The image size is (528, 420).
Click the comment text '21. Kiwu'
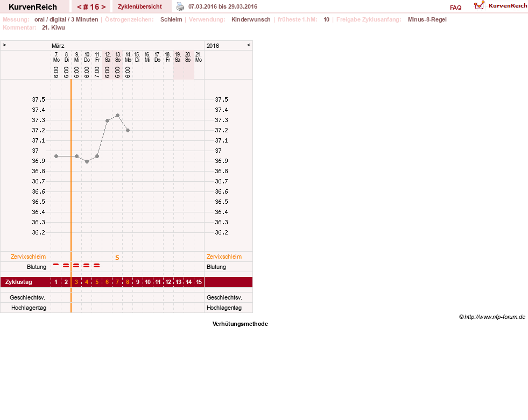click(53, 27)
